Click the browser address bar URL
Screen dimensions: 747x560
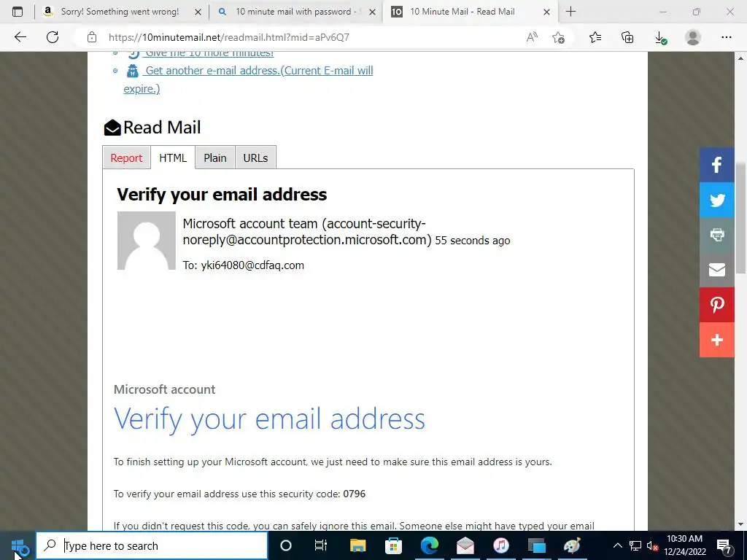coord(228,37)
